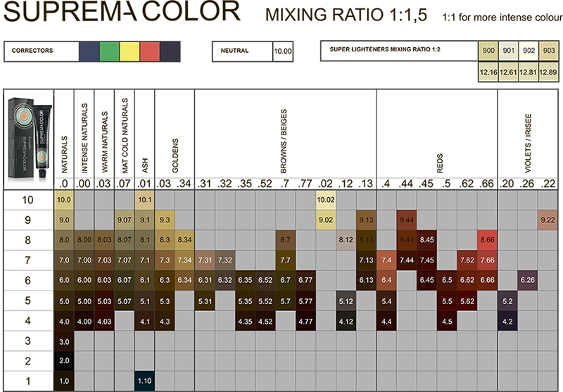Select shade 4.2 violet swatch
The image size is (563, 392).
[507, 322]
